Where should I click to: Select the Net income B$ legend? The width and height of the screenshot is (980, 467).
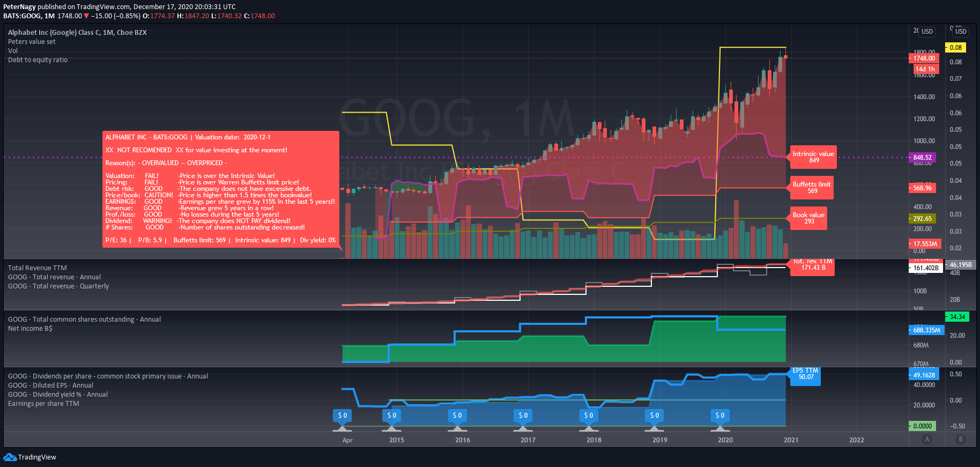point(30,329)
